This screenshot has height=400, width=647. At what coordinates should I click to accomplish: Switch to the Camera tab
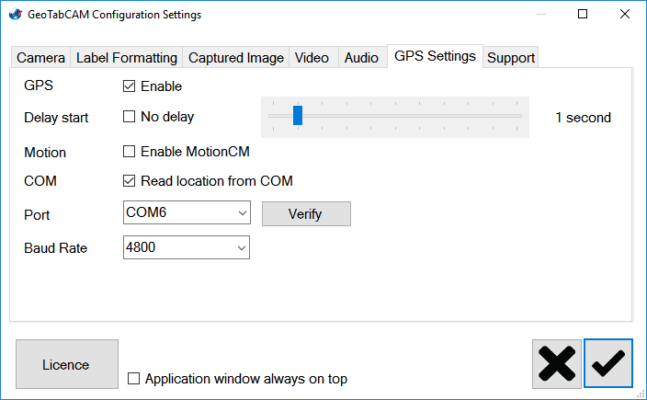pos(41,58)
